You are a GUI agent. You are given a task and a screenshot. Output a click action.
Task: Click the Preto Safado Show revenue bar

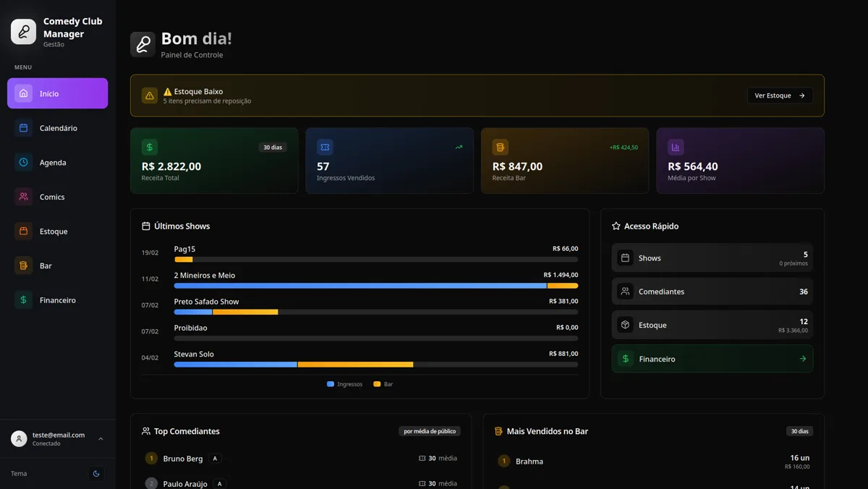376,312
